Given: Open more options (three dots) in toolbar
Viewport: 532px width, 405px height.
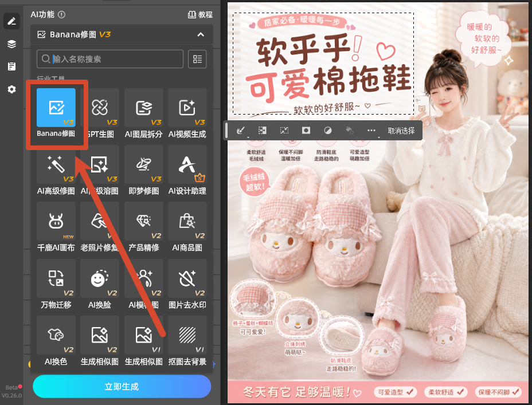Looking at the screenshot, I should click(x=371, y=131).
